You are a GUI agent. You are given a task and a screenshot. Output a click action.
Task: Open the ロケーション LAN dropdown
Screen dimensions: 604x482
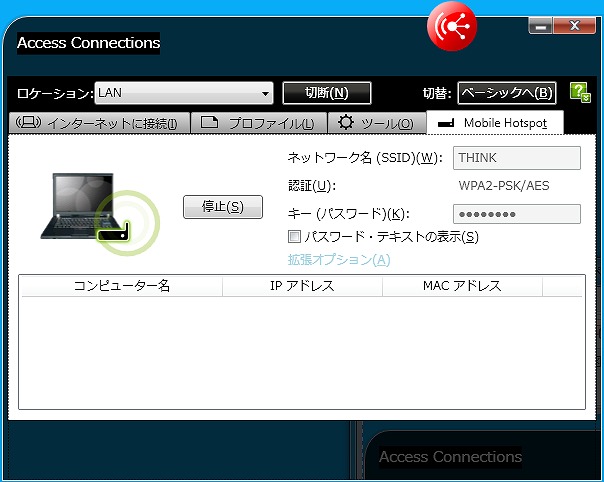pos(184,93)
